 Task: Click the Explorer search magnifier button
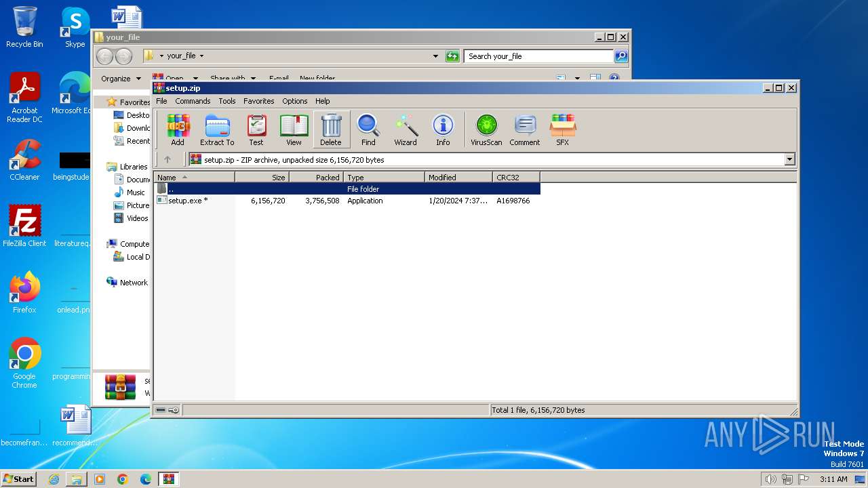pos(621,56)
